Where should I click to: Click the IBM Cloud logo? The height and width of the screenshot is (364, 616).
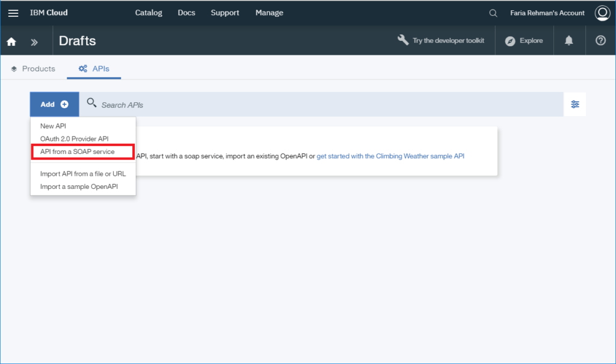point(49,13)
